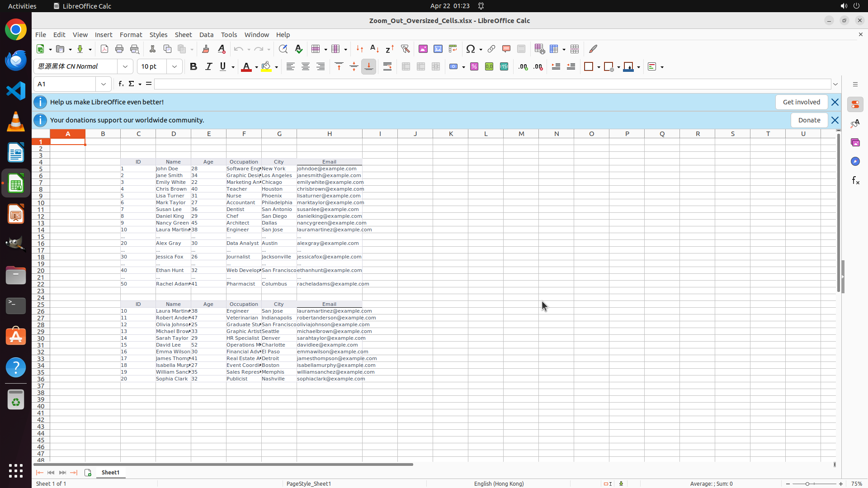
Task: Click the Clone Formatting paintbrush
Action: [x=206, y=49]
